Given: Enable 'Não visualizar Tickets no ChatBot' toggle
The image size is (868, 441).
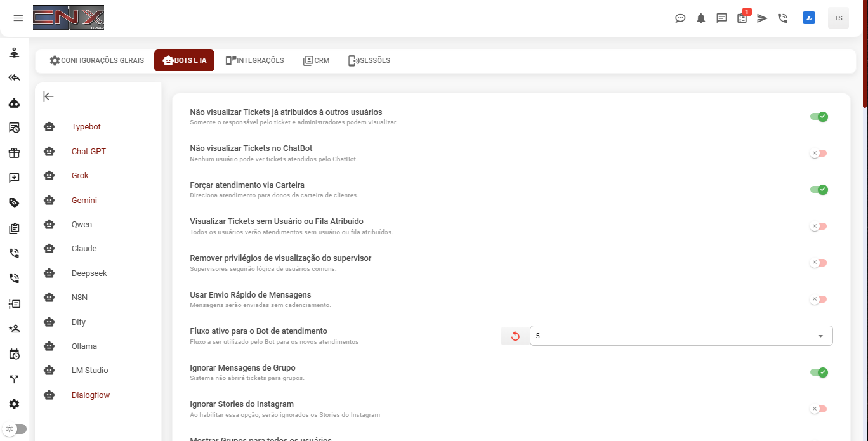Looking at the screenshot, I should pos(819,154).
